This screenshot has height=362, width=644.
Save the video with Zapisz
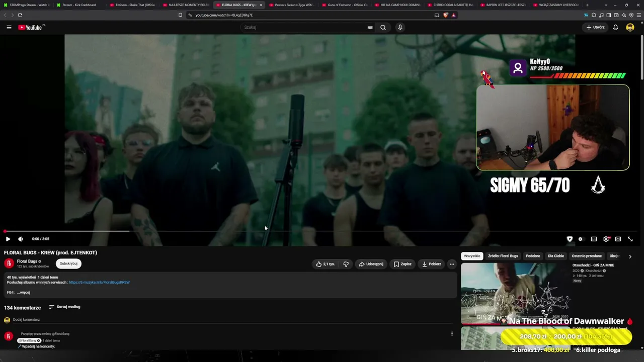point(403,264)
